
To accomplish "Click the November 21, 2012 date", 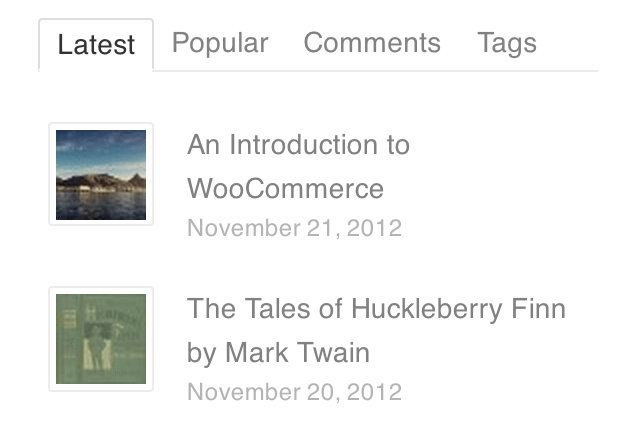I will (294, 228).
